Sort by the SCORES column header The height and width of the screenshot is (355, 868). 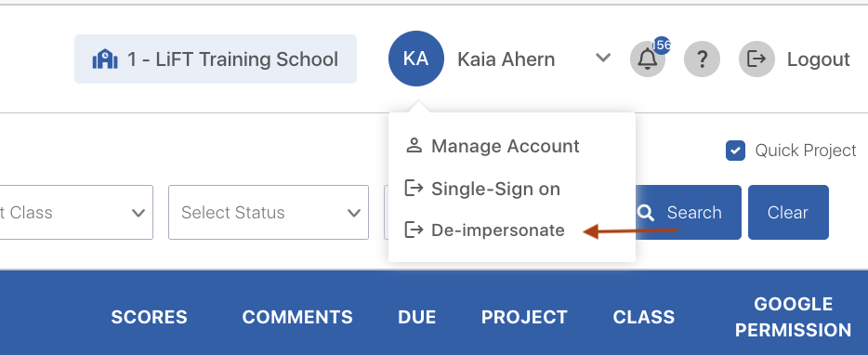(x=149, y=317)
